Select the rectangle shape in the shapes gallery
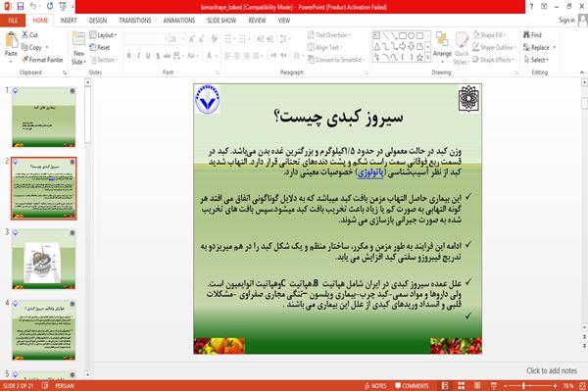 pyautogui.click(x=403, y=36)
